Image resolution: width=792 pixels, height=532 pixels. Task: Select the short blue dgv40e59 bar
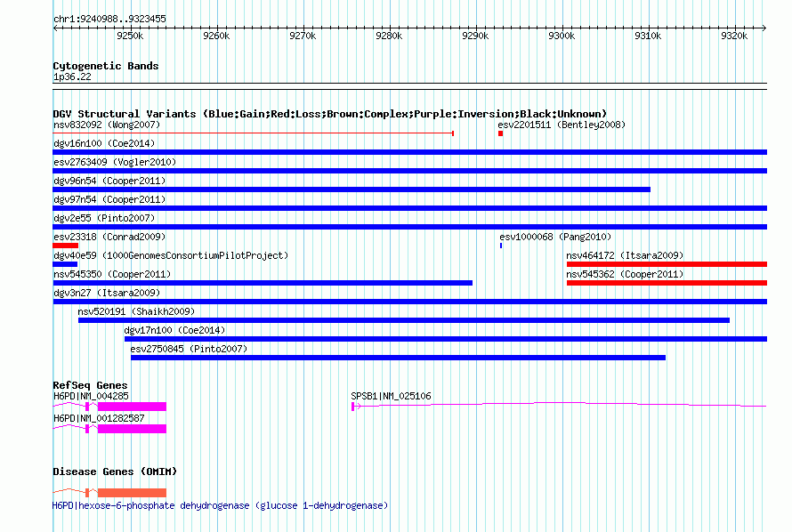pos(65,264)
